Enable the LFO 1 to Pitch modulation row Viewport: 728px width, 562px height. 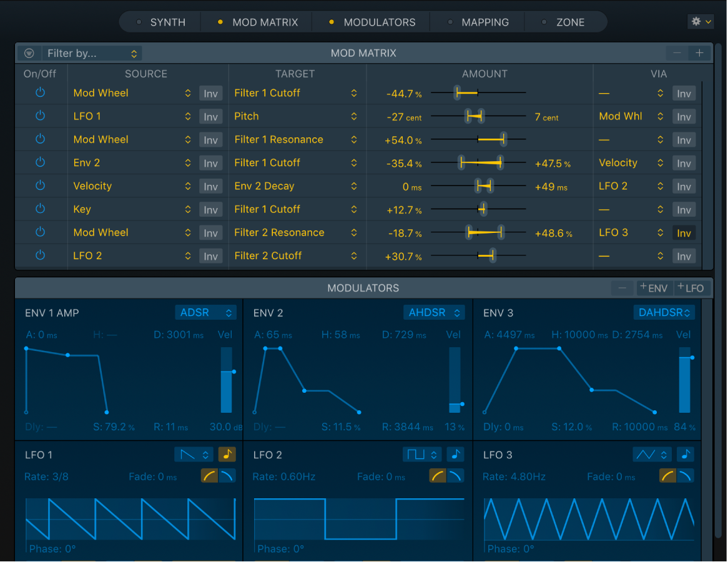(40, 116)
